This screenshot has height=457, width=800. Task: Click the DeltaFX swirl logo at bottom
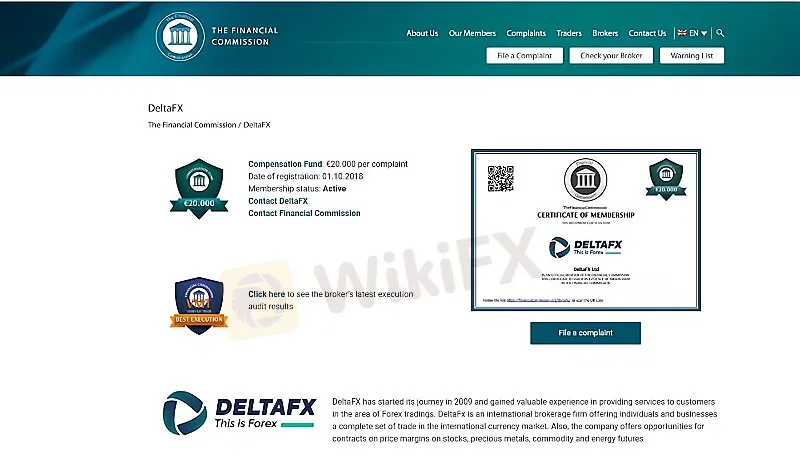coord(185,413)
